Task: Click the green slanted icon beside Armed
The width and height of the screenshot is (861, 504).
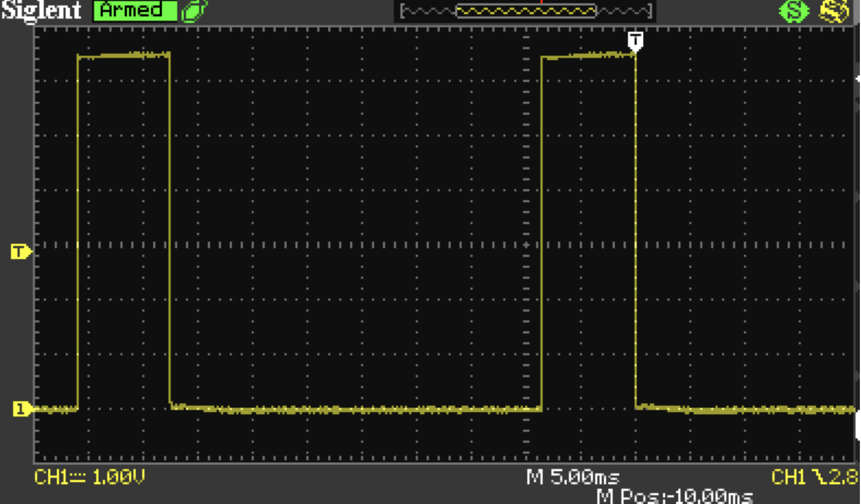Action: [x=194, y=11]
